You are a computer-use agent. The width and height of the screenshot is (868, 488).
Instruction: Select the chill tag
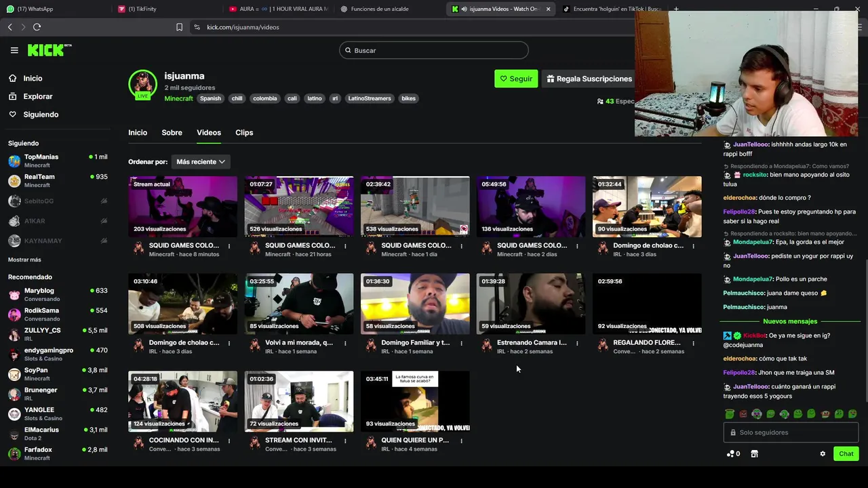[237, 98]
